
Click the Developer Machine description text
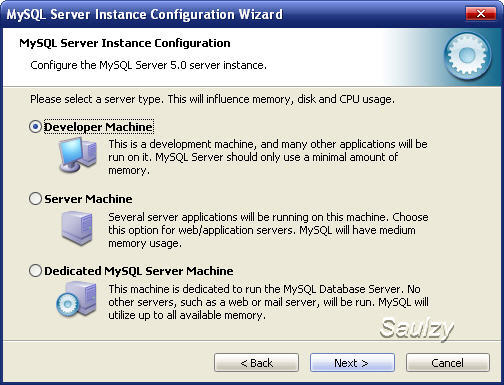[x=268, y=157]
